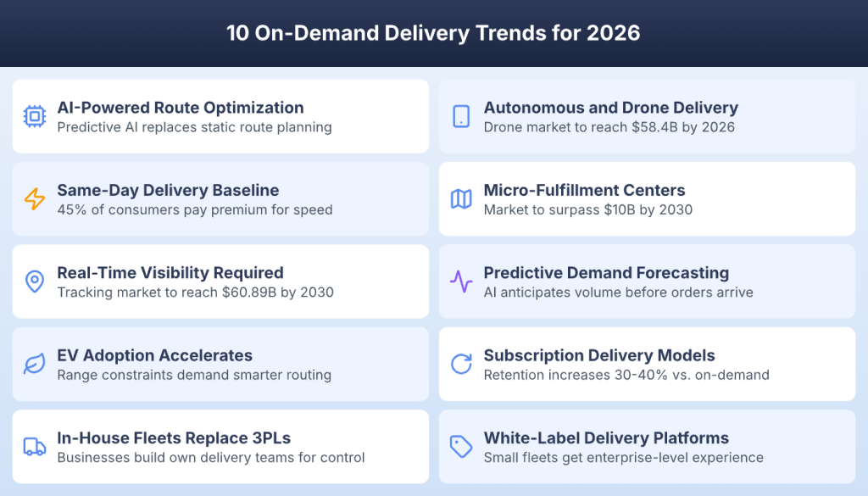Image resolution: width=868 pixels, height=496 pixels.
Task: Click "Range constraints demand smarter routing" text
Action: [194, 375]
